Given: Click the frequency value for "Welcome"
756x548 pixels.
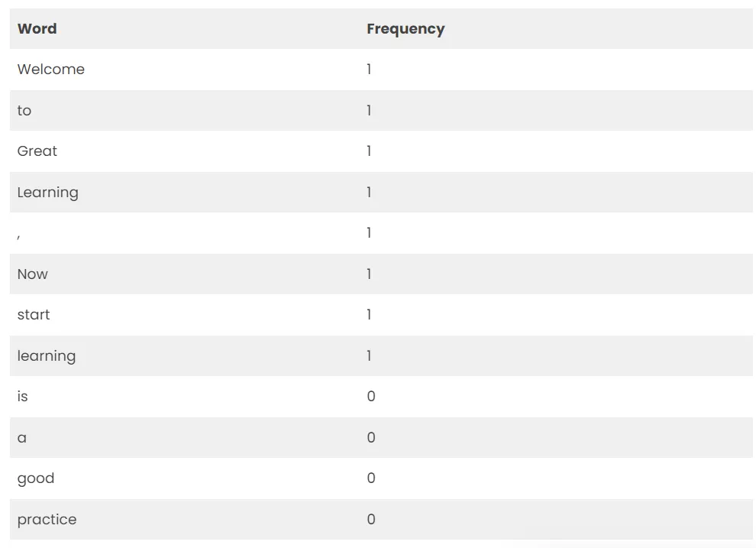Looking at the screenshot, I should pos(369,70).
